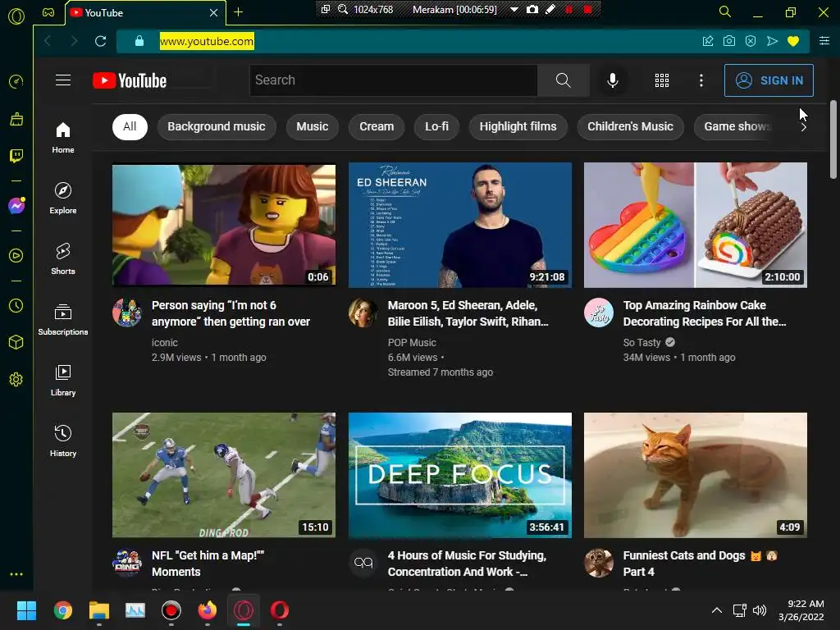This screenshot has height=630, width=840.
Task: Open the Rainbow Cake video thumbnail
Action: pos(696,225)
